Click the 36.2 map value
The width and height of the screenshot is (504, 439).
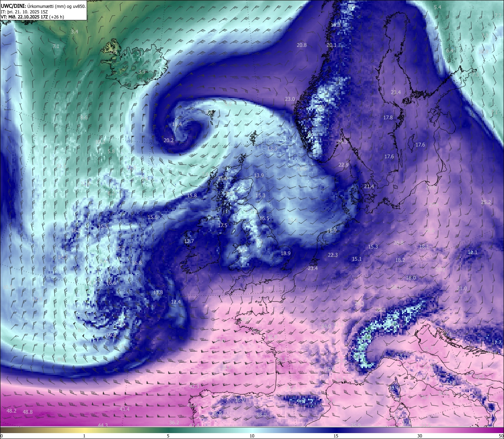174,422
